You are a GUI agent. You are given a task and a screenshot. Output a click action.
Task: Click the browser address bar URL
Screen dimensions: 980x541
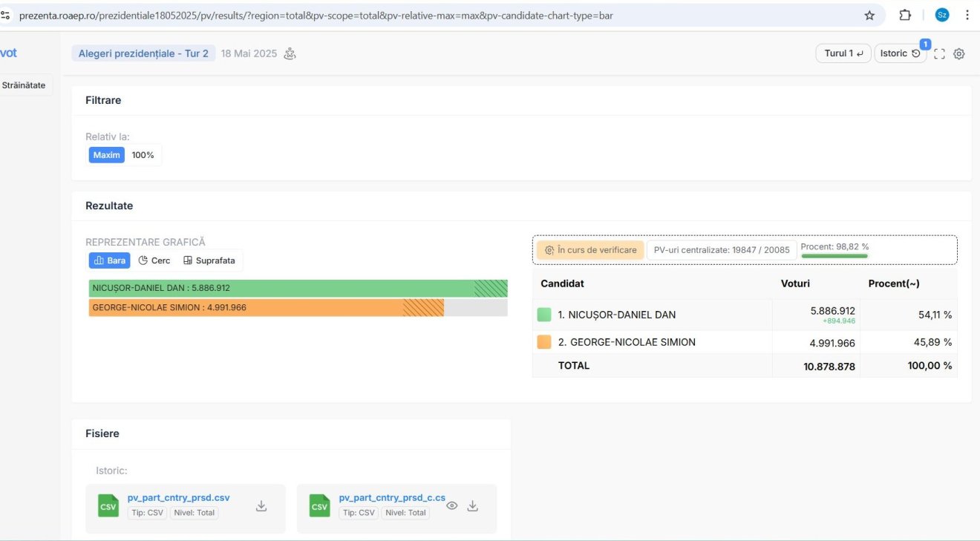[x=316, y=15]
